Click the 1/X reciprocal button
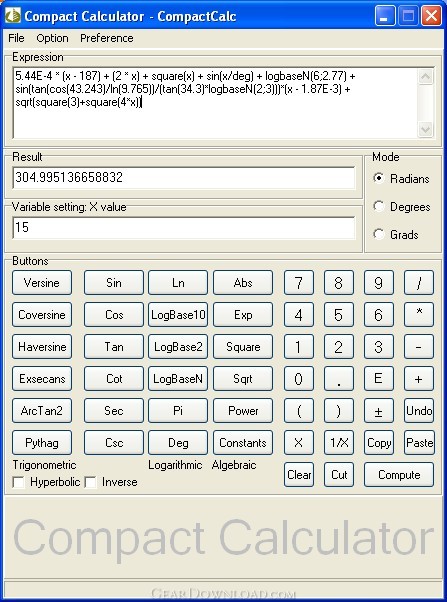This screenshot has height=602, width=447. coord(339,443)
